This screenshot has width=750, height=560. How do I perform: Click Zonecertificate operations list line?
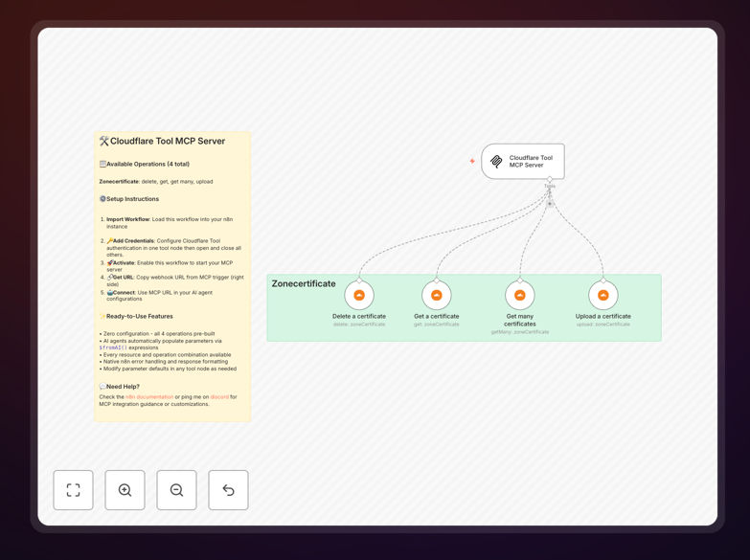156,182
